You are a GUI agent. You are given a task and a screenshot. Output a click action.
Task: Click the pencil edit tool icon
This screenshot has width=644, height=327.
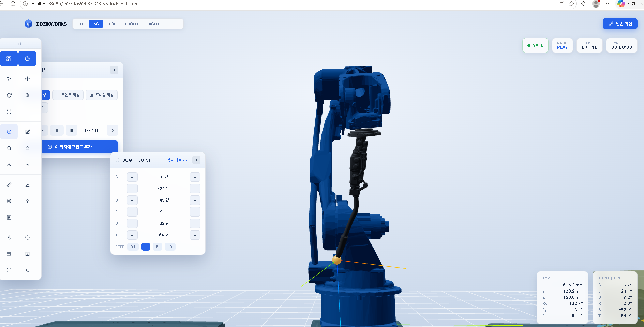(x=28, y=132)
